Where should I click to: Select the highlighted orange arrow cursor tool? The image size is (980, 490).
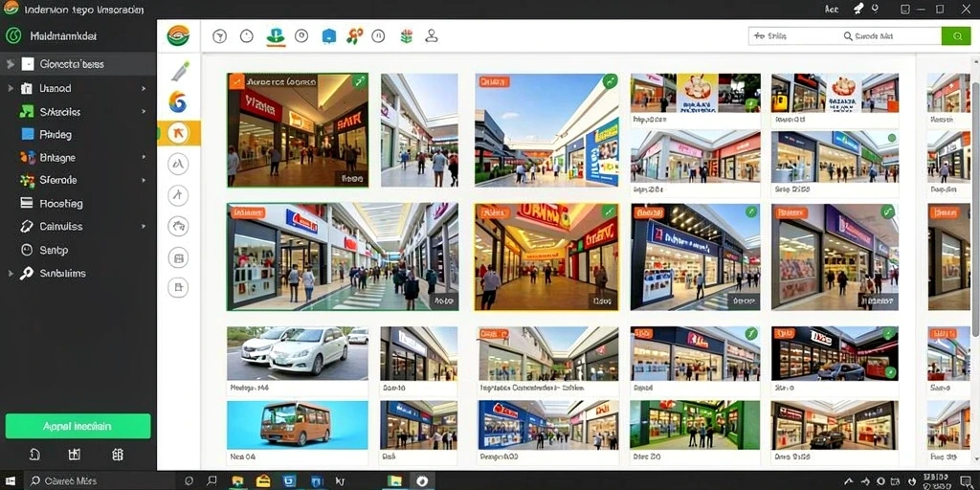tap(179, 132)
